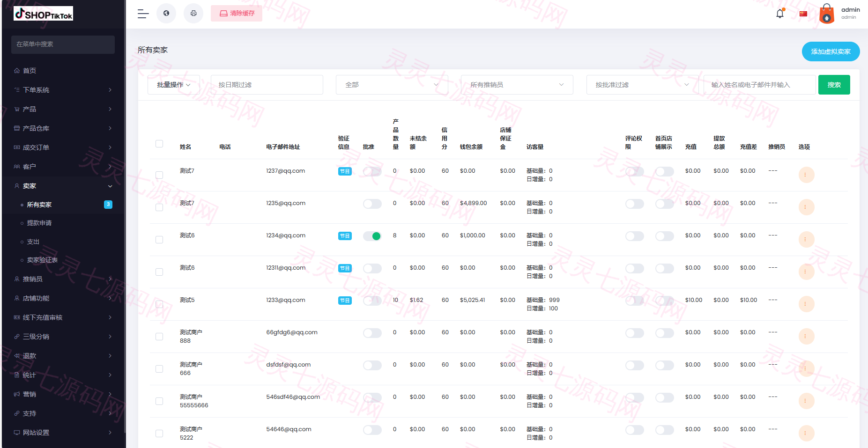This screenshot has height=448, width=868.
Task: Enable approval toggle for 1235@qq.com seller
Action: (372, 204)
